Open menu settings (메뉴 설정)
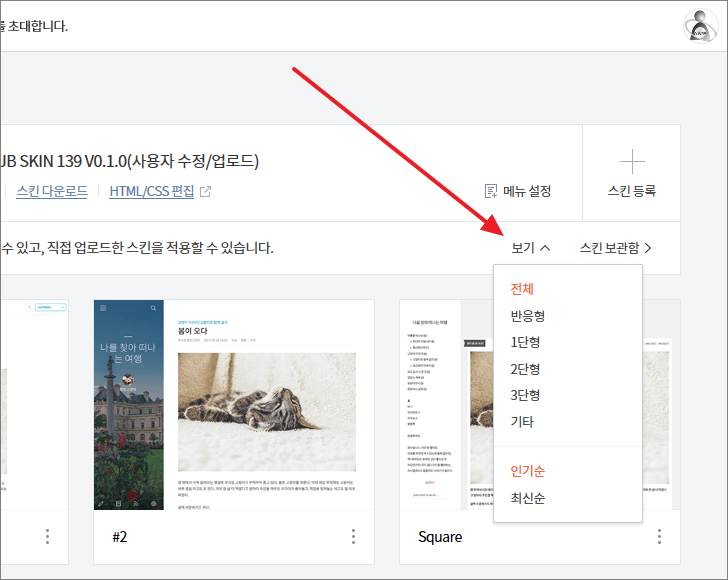The image size is (728, 580). [518, 191]
